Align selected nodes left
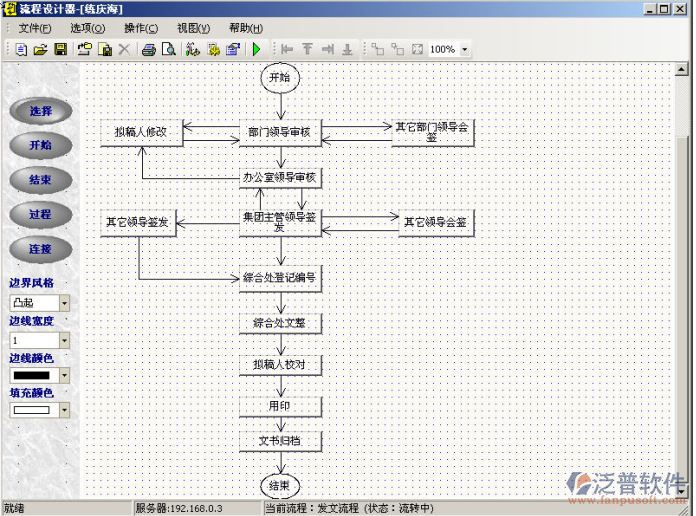This screenshot has width=696, height=516. 287,49
